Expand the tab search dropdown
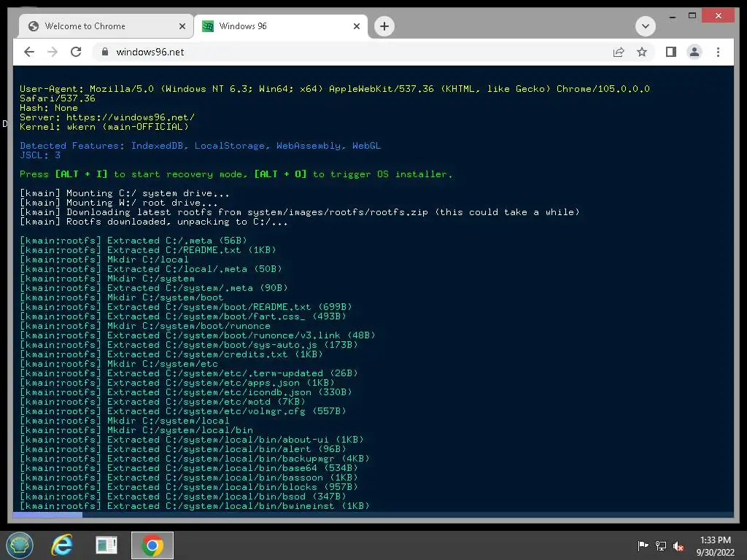Screen dimensions: 747x560 click(x=646, y=26)
